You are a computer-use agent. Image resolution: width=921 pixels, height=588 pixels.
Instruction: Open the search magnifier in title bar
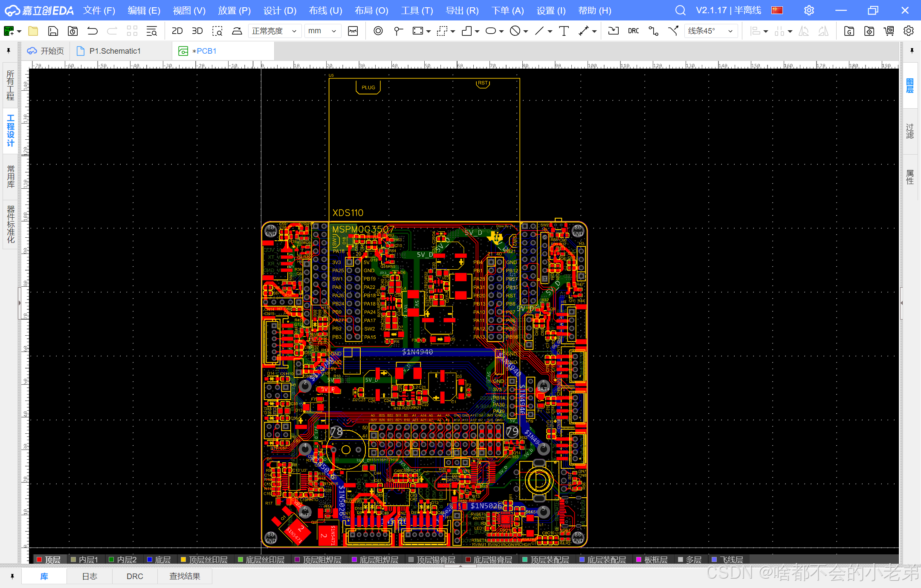[681, 10]
